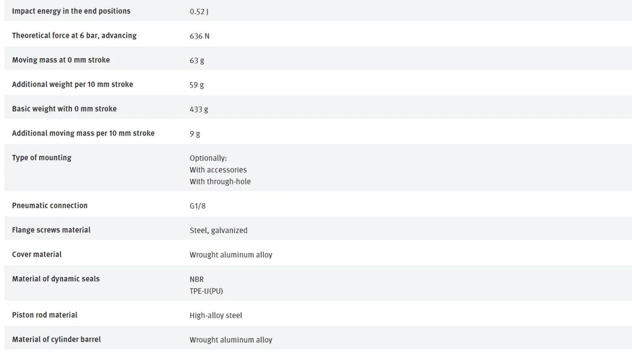The width and height of the screenshot is (632, 364).
Task: Click the 'Material of cylinder barrel' label
Action: coord(56,340)
